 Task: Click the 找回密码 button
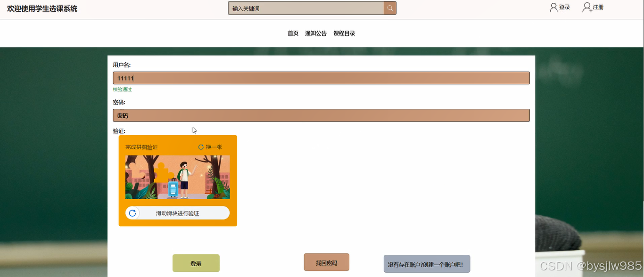[x=326, y=262]
